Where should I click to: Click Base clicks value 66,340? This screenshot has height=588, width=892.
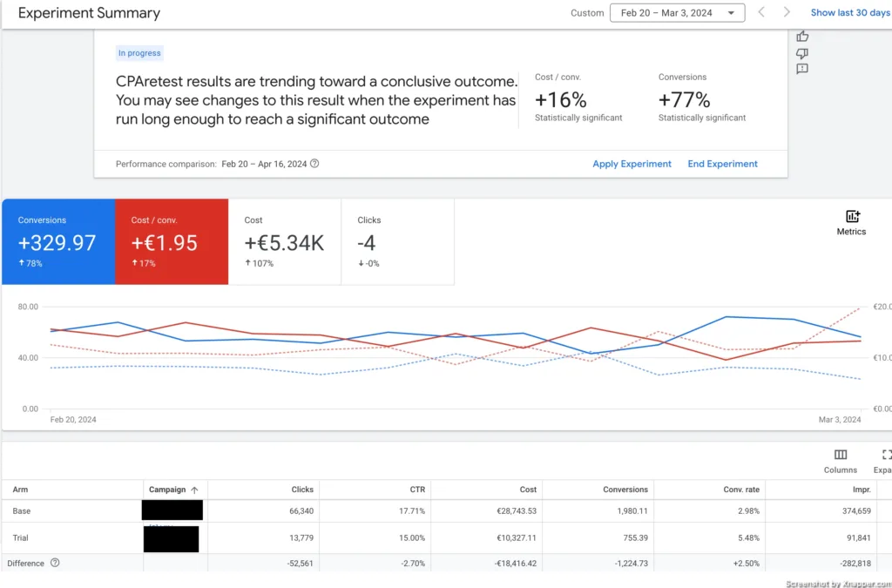301,510
